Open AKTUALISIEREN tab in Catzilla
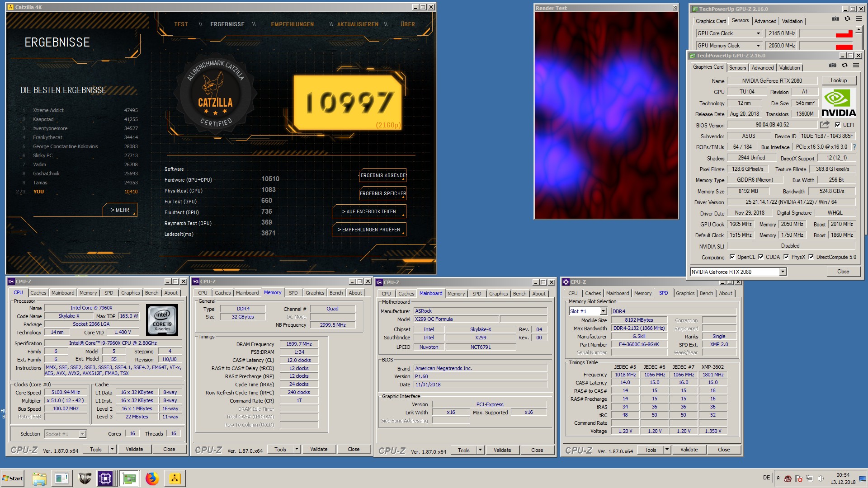The image size is (868, 488). [358, 24]
